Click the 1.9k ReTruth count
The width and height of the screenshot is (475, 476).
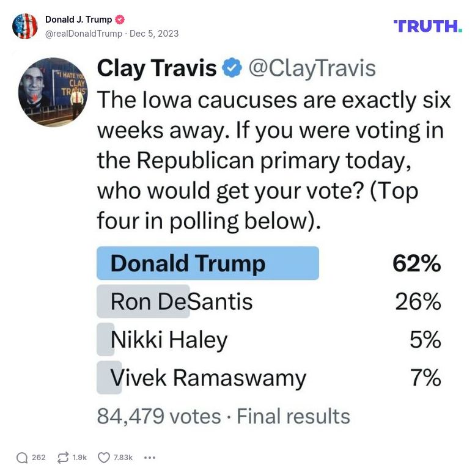click(x=80, y=457)
